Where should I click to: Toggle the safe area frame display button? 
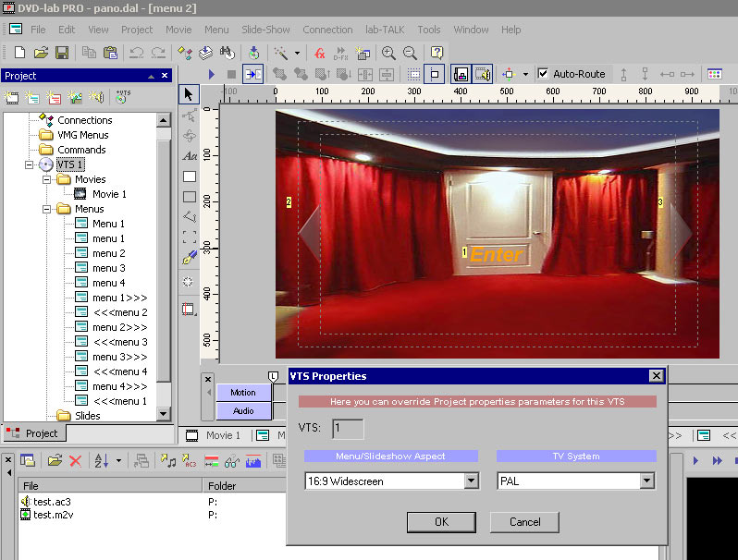click(x=436, y=74)
